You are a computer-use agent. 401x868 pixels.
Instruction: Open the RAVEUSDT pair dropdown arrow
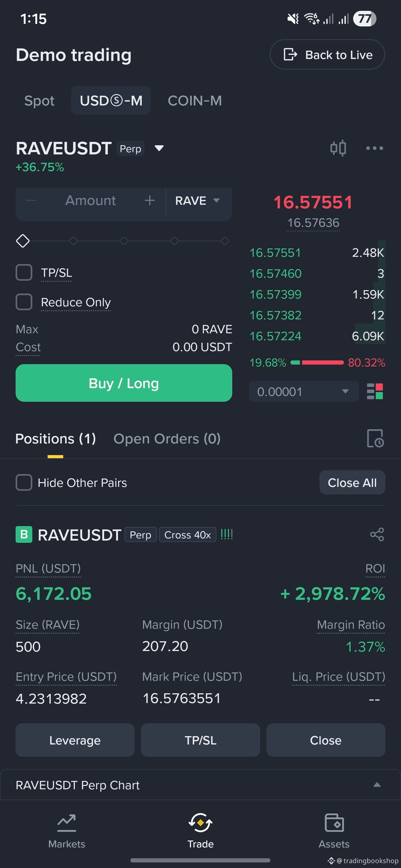[159, 148]
